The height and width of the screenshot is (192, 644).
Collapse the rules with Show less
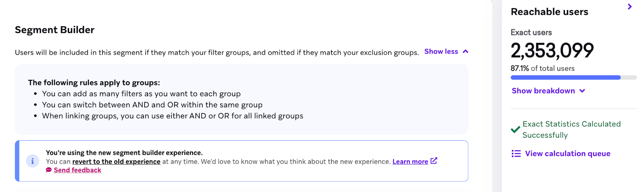pos(441,51)
